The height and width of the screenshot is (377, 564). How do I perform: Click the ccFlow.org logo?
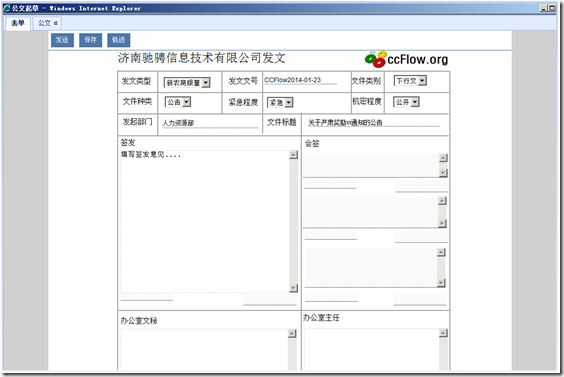(406, 59)
